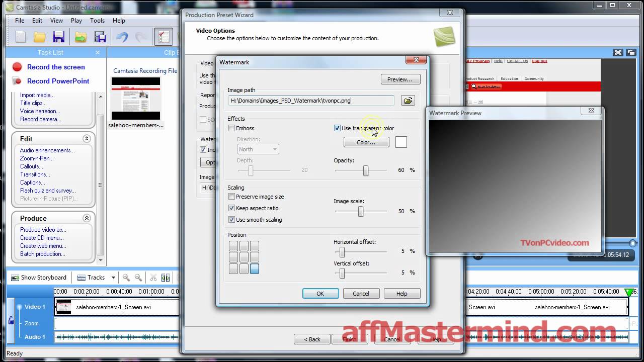Click the Image path text field
The image size is (644, 362).
[311, 101]
